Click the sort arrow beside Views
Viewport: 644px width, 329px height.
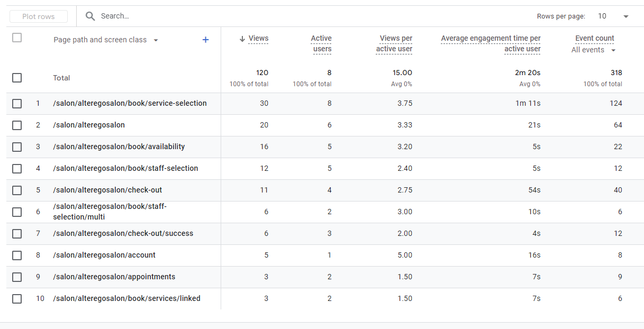pos(242,39)
